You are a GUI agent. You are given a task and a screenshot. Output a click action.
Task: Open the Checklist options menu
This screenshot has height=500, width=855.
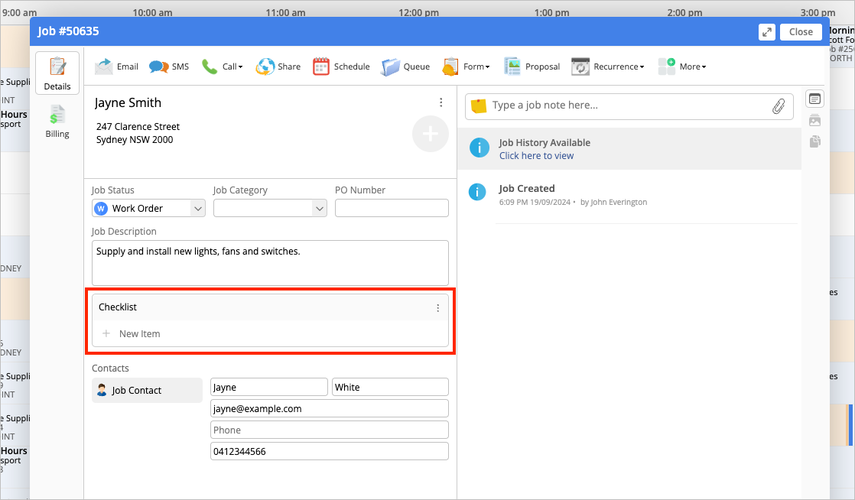[x=437, y=308]
